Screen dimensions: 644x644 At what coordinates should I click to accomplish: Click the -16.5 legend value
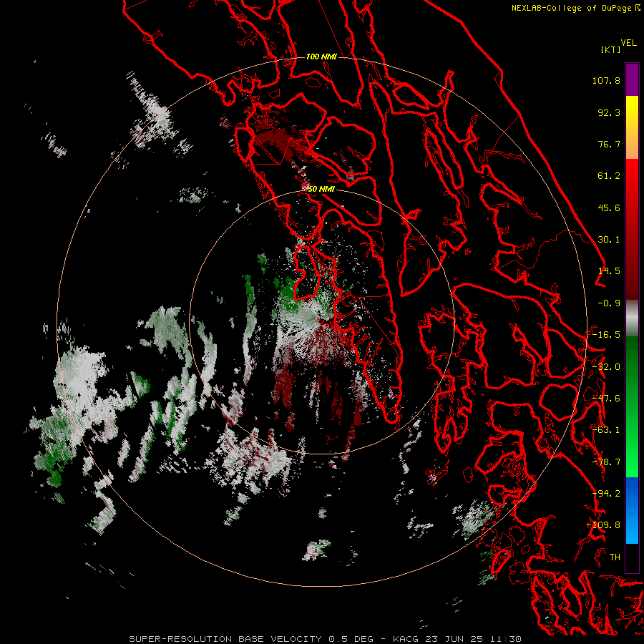(606, 335)
